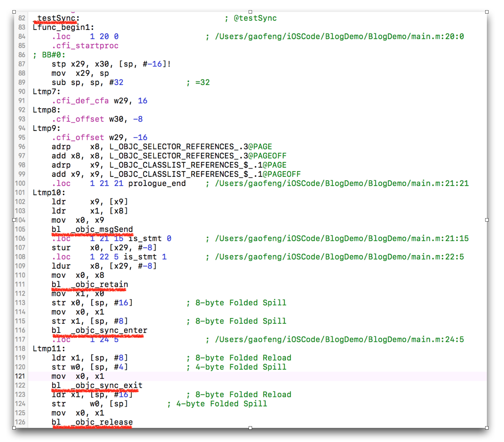This screenshot has width=504, height=442.
Task: Click the prologue_end text on line 100
Action: coord(157,183)
